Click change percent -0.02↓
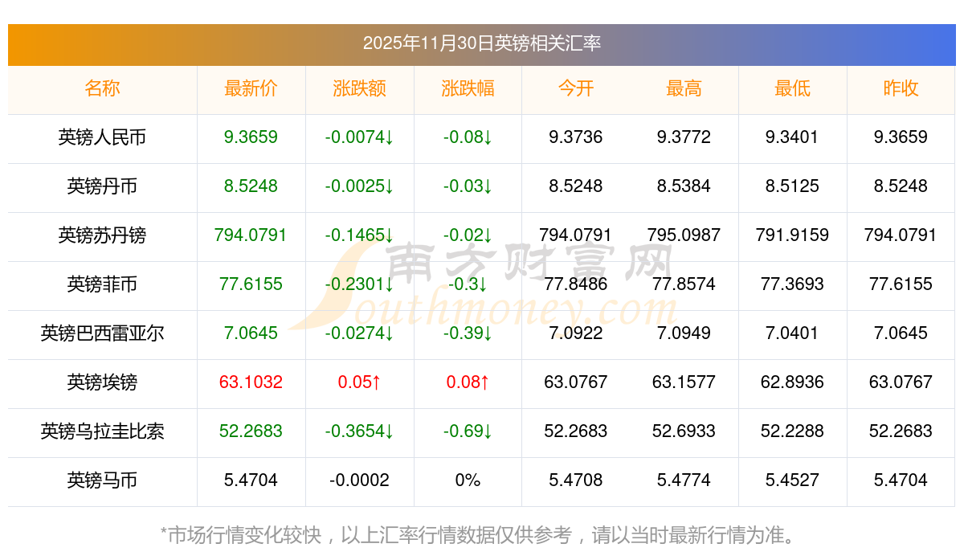The image size is (964, 560). [x=468, y=235]
